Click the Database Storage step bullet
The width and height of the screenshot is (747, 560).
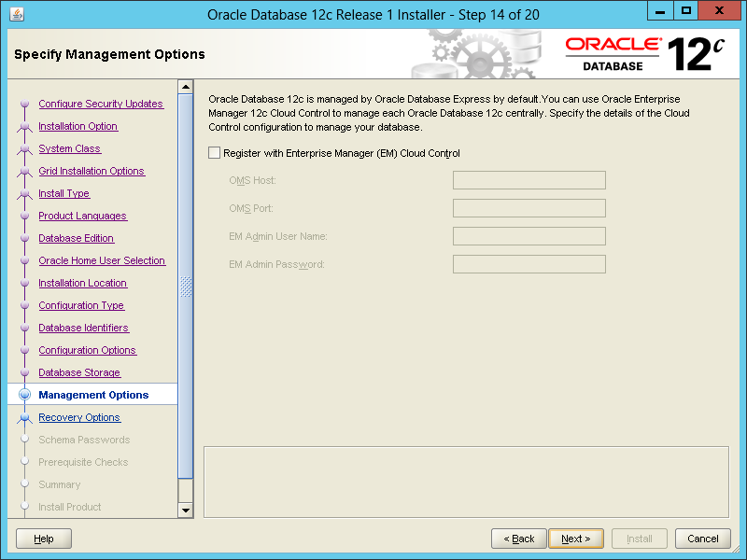25,372
